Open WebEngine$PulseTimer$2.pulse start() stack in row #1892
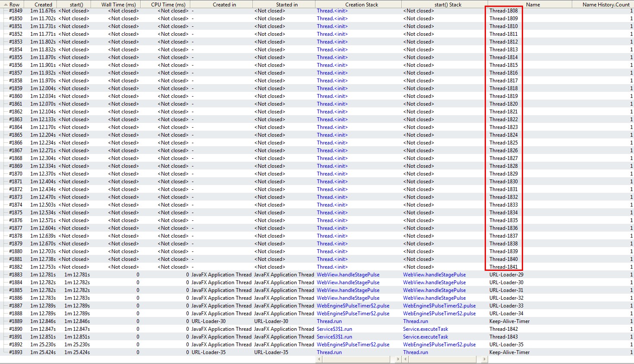This screenshot has height=364, width=634. (439, 345)
